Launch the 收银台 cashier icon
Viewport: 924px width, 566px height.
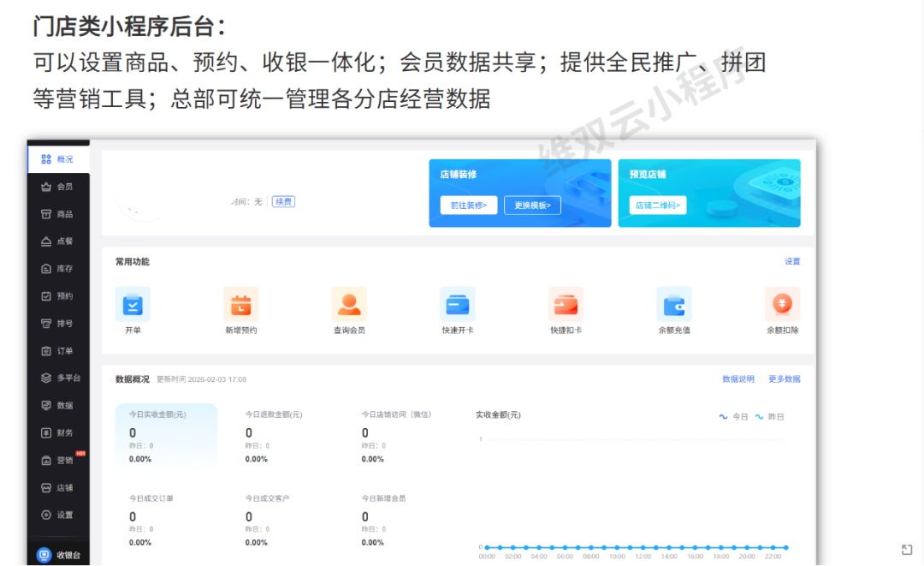(44, 555)
